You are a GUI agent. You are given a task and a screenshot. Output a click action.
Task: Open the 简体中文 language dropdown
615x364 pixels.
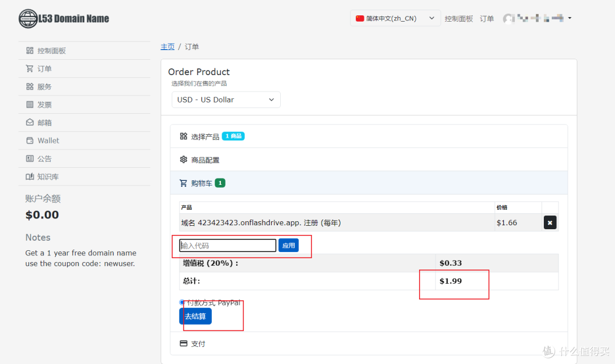pyautogui.click(x=395, y=18)
